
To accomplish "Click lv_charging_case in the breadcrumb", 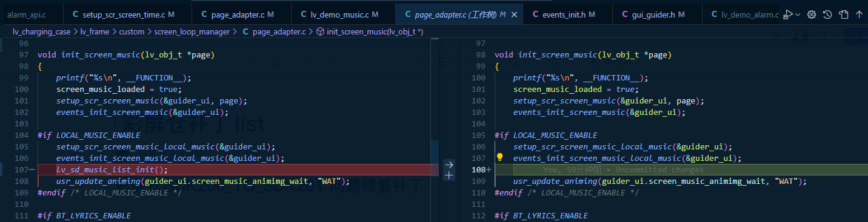I will (41, 31).
